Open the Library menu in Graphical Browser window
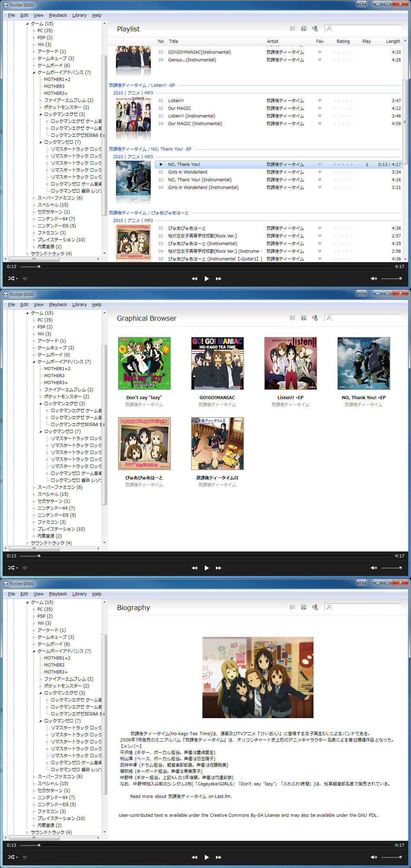The height and width of the screenshot is (868, 411). point(79,304)
